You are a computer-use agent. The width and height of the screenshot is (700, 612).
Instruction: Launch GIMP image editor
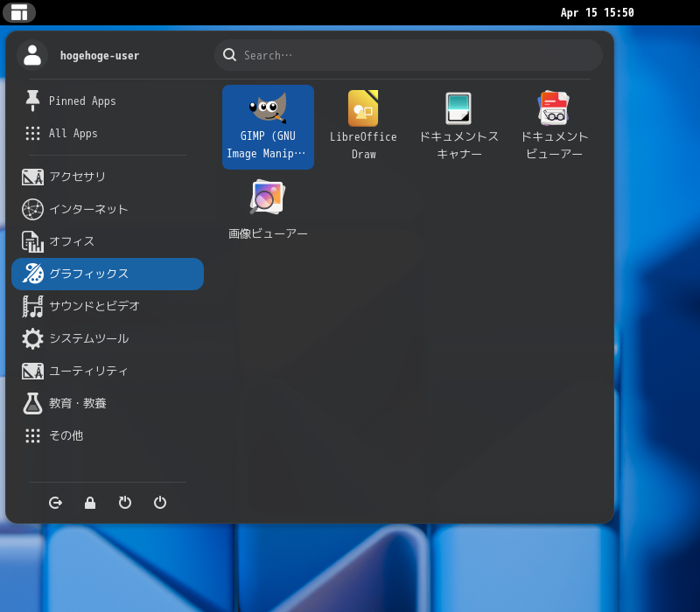tap(268, 127)
